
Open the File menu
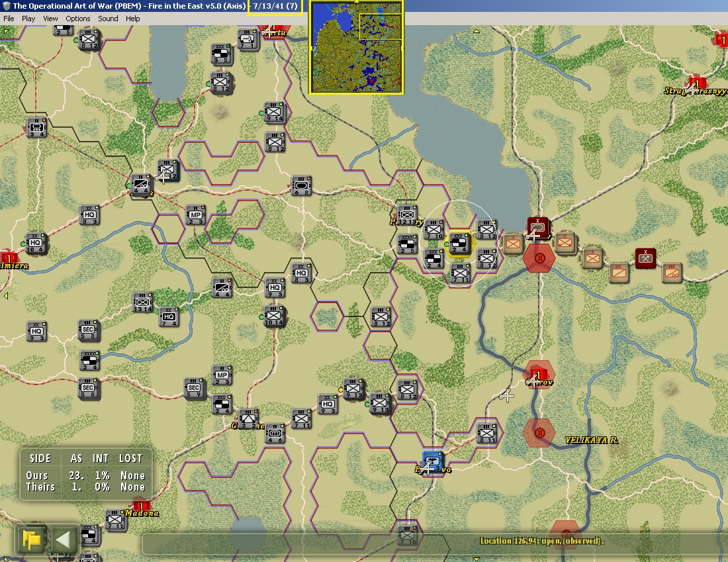[x=9, y=19]
